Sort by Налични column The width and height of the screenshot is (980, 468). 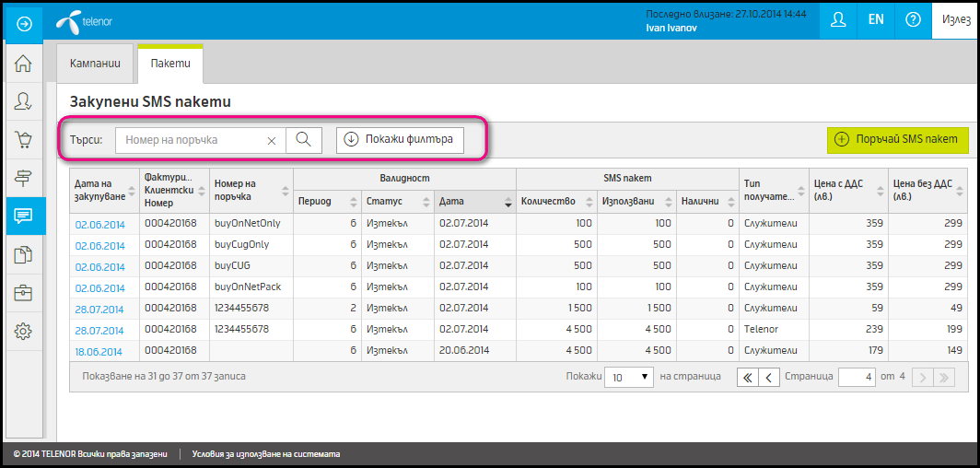point(707,201)
